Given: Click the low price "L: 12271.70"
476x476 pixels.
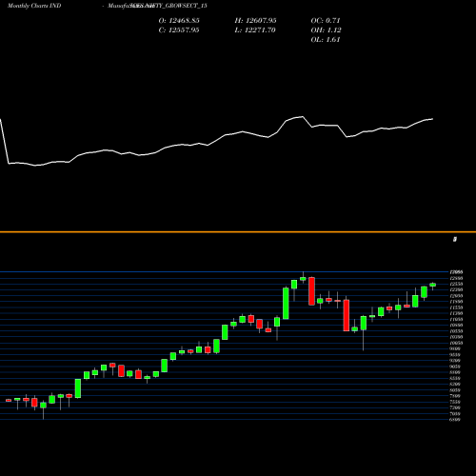Looking at the screenshot, I should point(255,30).
